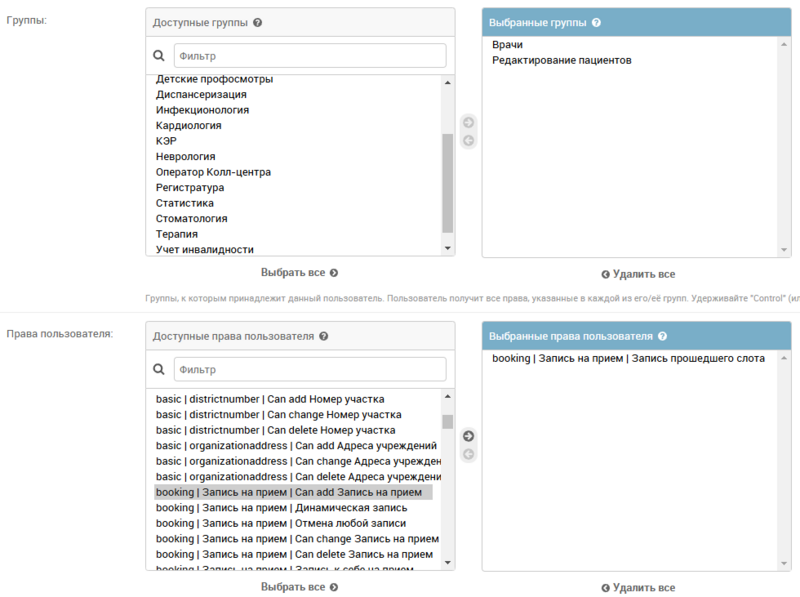800x597 pixels.
Task: Select Запись прошедшего слота in chosen permissions
Action: pyautogui.click(x=629, y=358)
